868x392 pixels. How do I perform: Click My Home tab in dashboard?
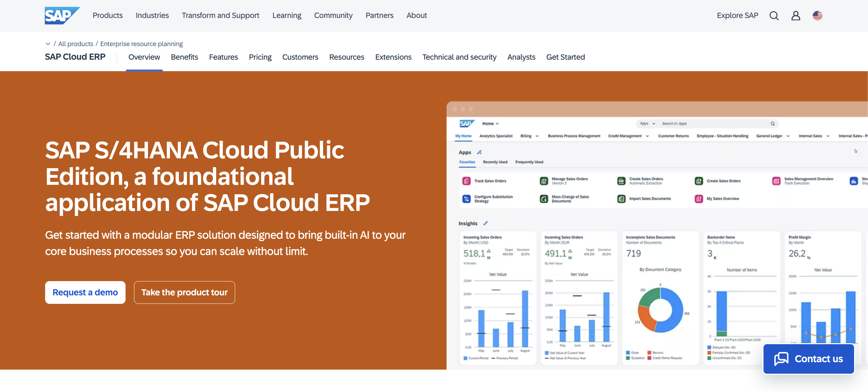click(x=463, y=136)
